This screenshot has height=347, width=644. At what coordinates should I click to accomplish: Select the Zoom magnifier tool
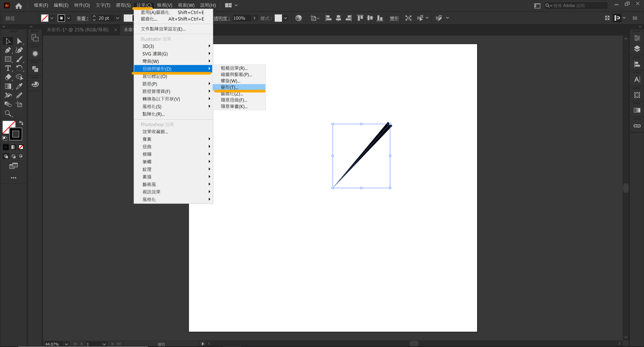(8, 113)
